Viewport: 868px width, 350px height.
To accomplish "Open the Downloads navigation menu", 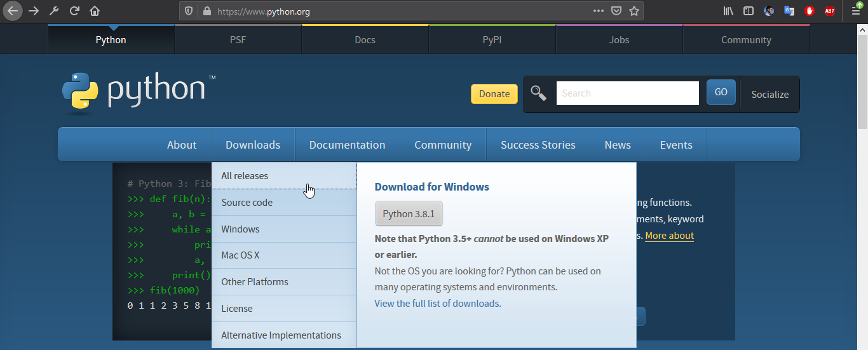I will (x=253, y=145).
